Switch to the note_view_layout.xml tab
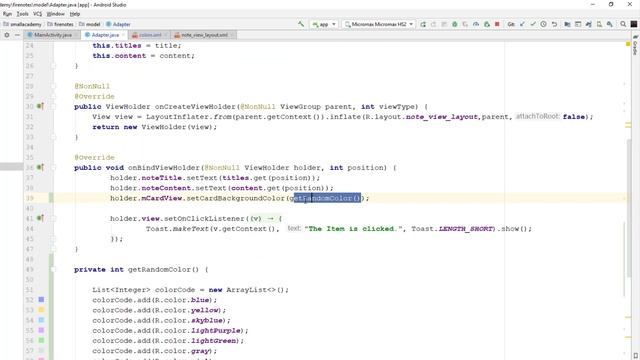 (204, 35)
